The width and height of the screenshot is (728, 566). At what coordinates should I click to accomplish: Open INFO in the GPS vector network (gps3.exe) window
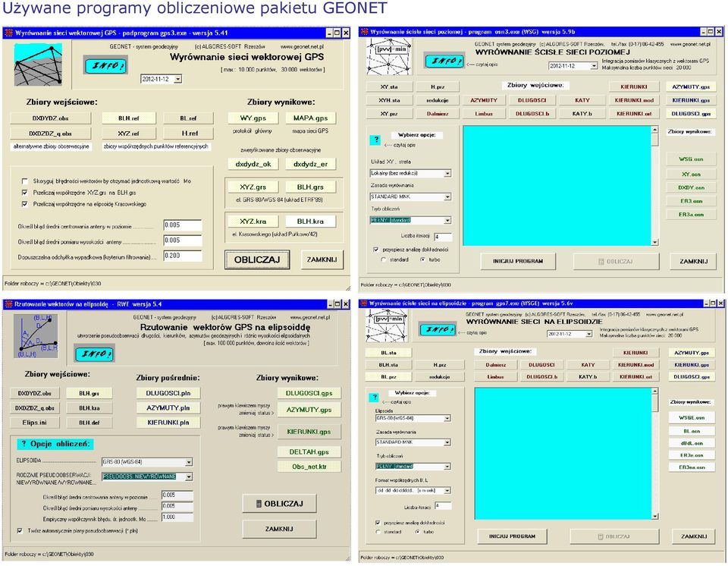(105, 65)
